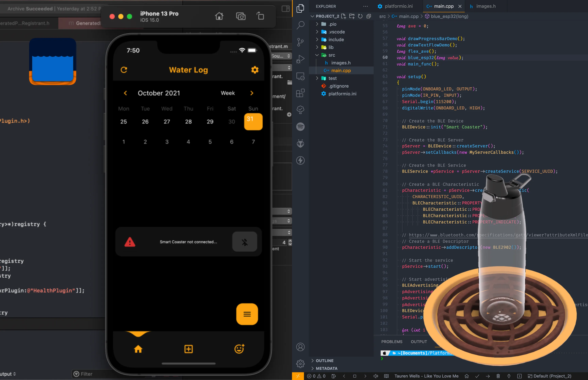Collapse the src folder
Image resolution: width=588 pixels, height=380 pixels.
click(x=331, y=55)
